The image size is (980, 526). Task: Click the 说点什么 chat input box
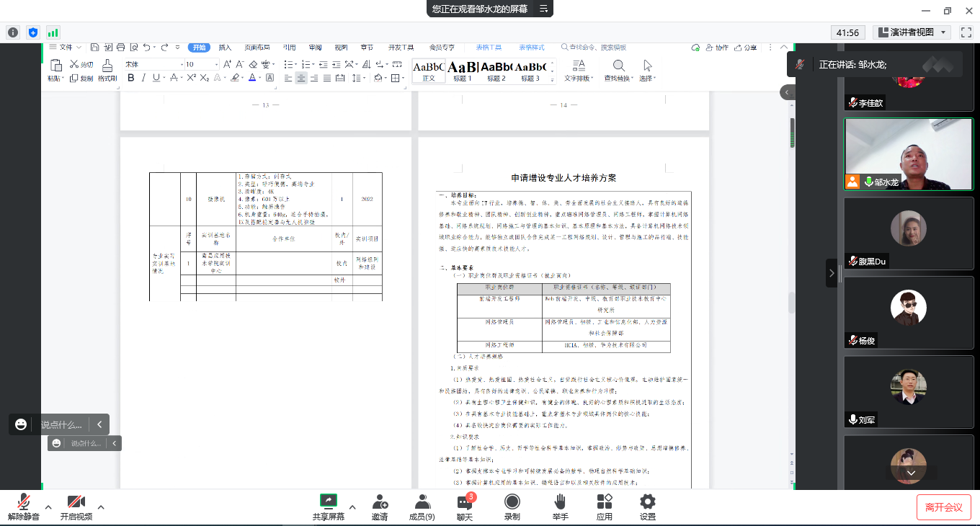point(61,424)
